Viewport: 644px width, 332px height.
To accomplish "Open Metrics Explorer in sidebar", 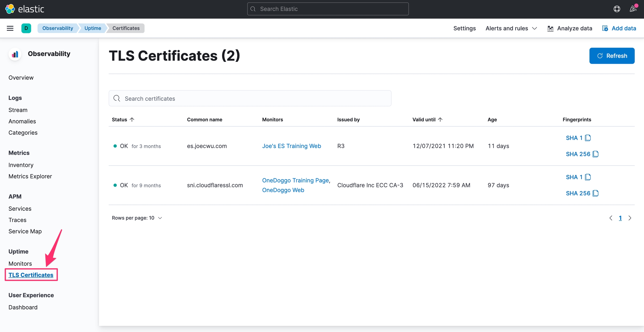I will pos(30,176).
